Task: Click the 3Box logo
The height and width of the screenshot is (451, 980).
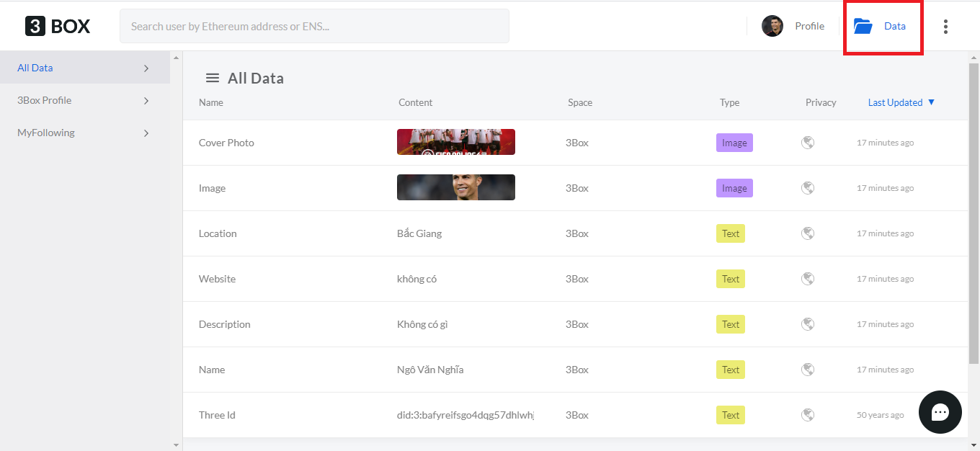Action: coord(58,27)
